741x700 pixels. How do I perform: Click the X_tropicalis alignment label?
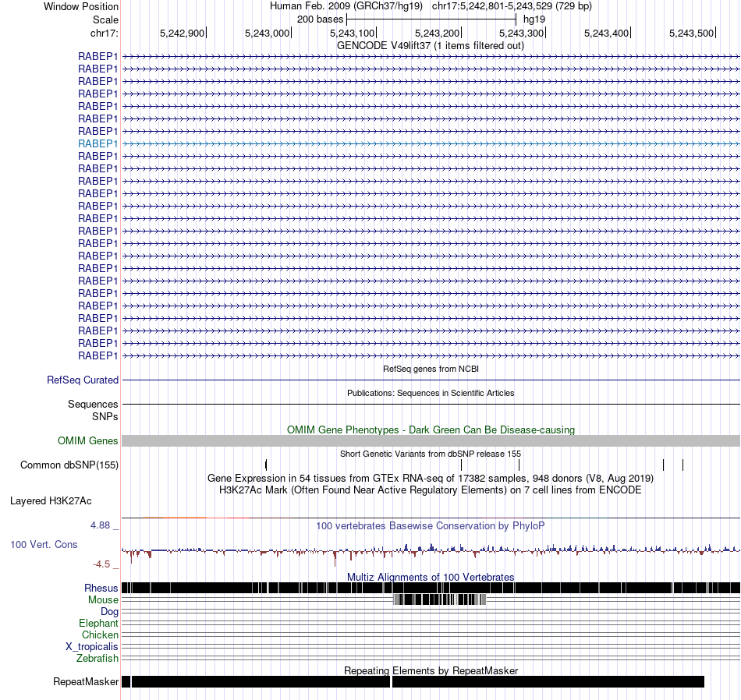tap(92, 647)
